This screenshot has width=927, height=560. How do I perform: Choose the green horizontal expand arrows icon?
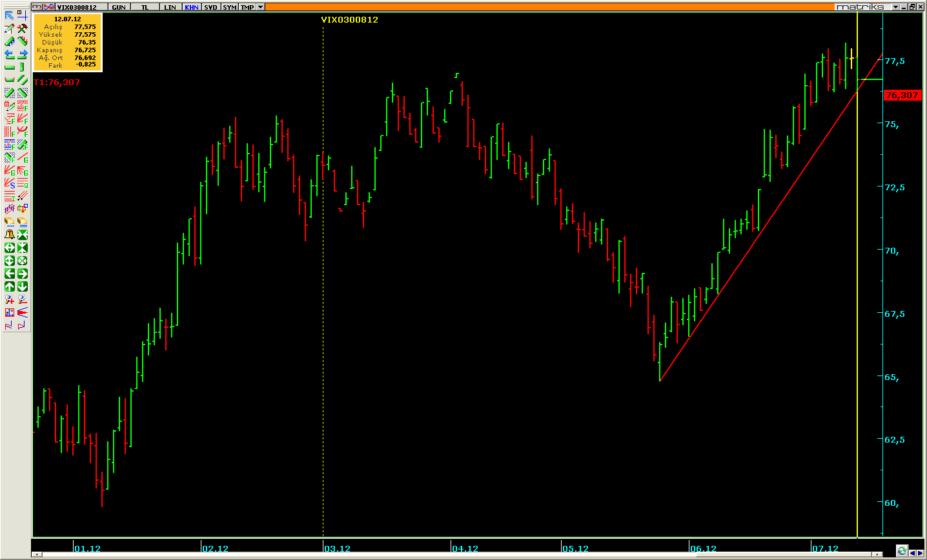pyautogui.click(x=9, y=248)
